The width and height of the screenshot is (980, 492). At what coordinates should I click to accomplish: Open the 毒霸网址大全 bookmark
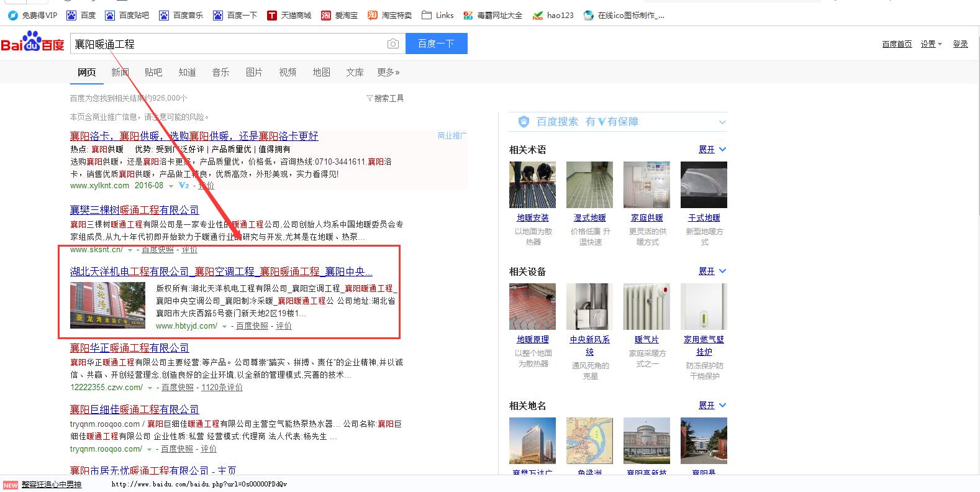pyautogui.click(x=492, y=15)
